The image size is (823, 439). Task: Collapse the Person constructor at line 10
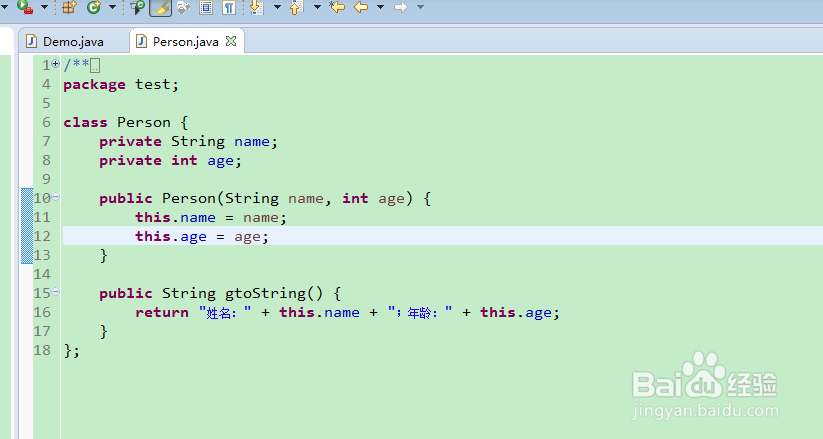[x=56, y=197]
